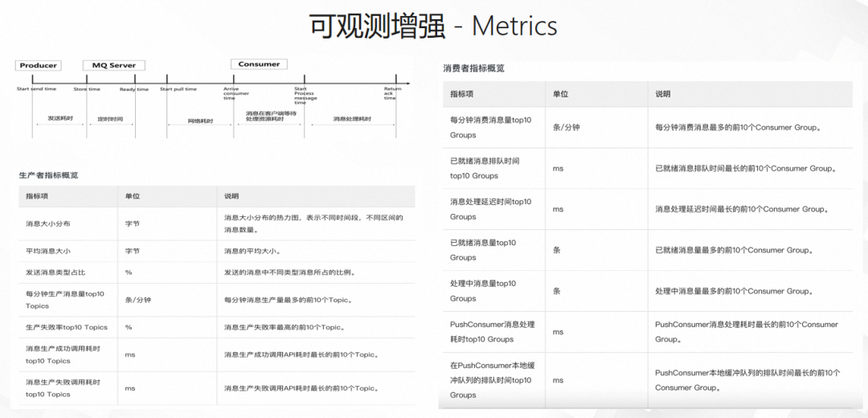This screenshot has width=868, height=418.
Task: Click the "Start send time" timeline label
Action: [x=36, y=89]
